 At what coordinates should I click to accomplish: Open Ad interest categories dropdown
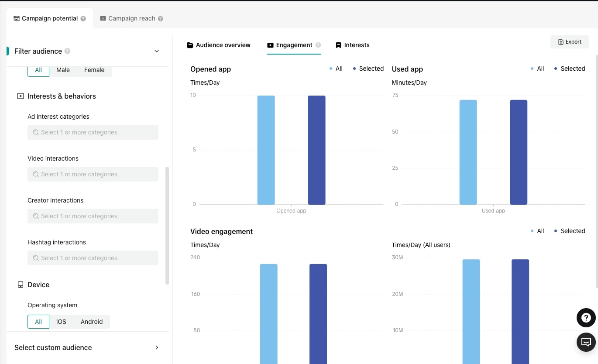pyautogui.click(x=93, y=132)
